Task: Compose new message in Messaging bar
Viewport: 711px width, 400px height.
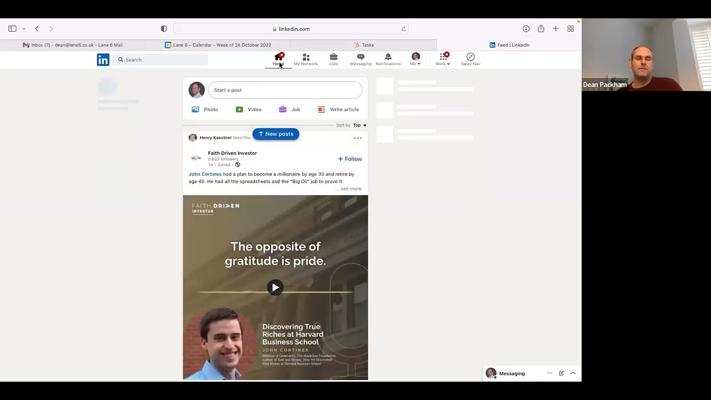Action: tap(561, 373)
